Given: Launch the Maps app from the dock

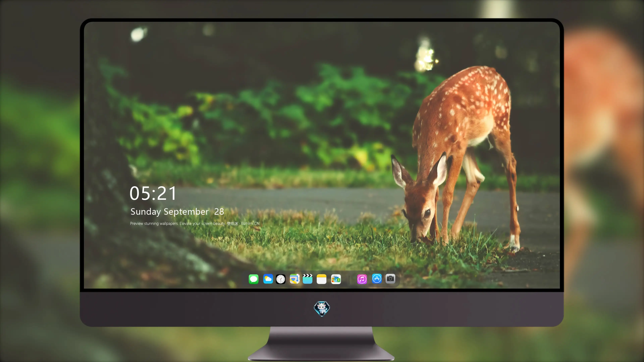Looking at the screenshot, I should [294, 279].
